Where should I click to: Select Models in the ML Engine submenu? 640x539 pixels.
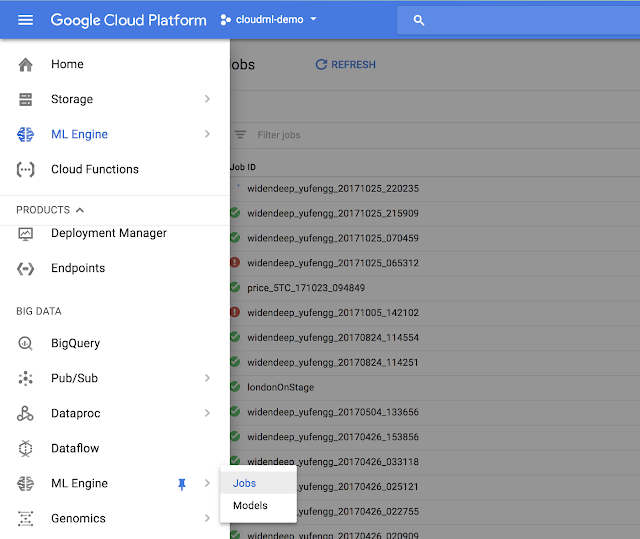[x=258, y=506]
